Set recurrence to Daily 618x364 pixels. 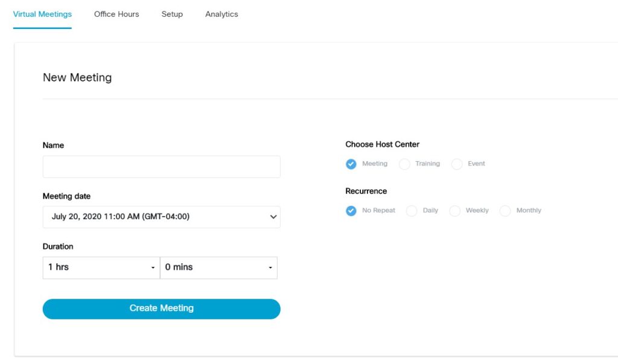(412, 211)
